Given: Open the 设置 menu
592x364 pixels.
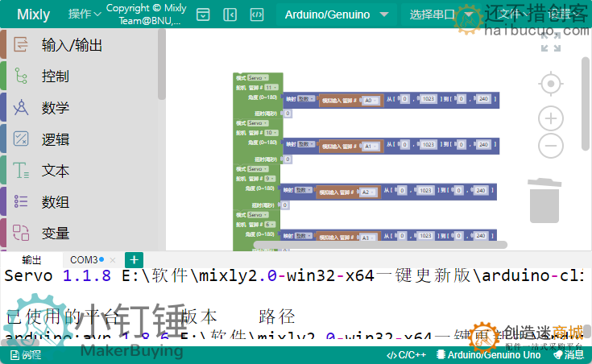Looking at the screenshot, I should pyautogui.click(x=564, y=14).
